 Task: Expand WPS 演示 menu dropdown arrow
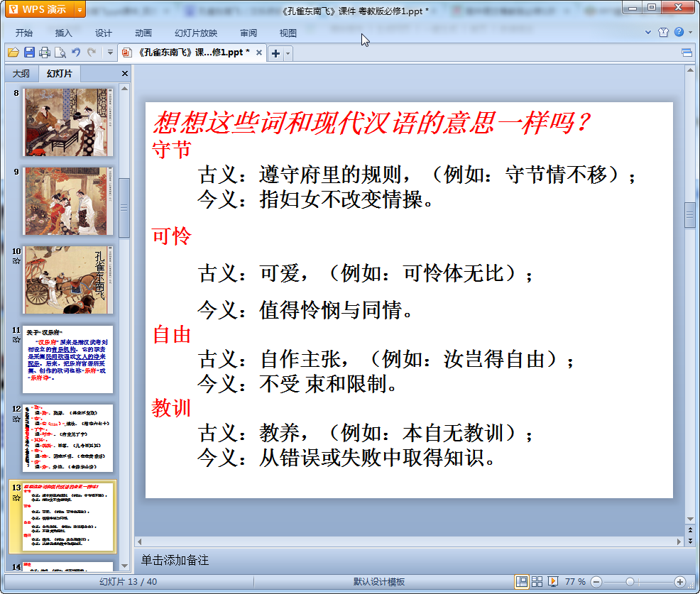click(x=80, y=9)
